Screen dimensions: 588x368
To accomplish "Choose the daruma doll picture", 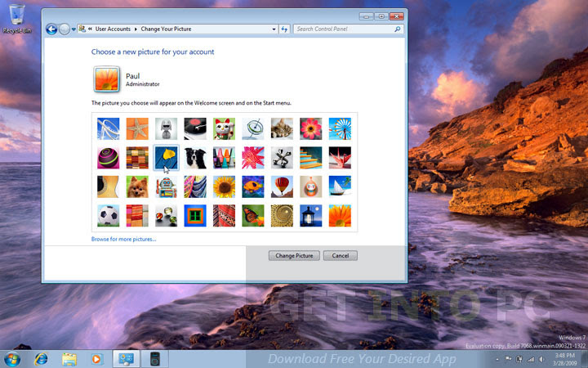I will pos(311,186).
